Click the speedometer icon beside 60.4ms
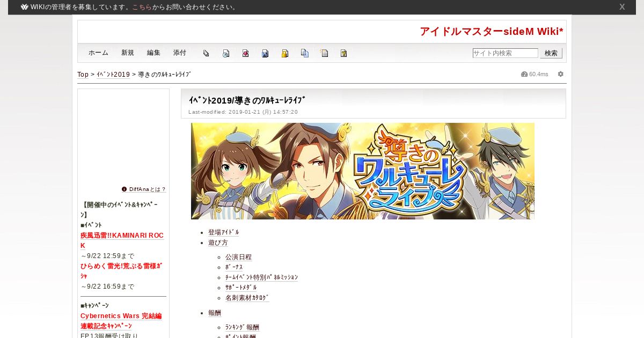Viewport: 644px width, 338px height. (524, 74)
